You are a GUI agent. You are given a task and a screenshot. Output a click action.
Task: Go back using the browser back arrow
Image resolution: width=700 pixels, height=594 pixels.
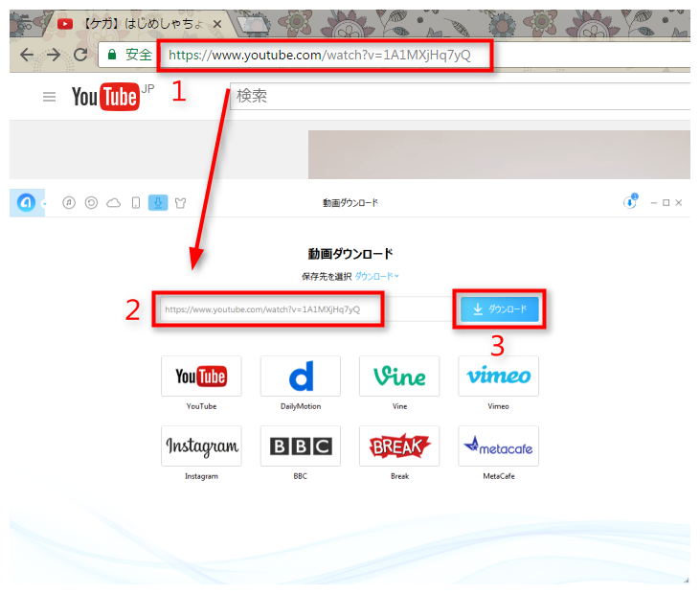(x=27, y=55)
